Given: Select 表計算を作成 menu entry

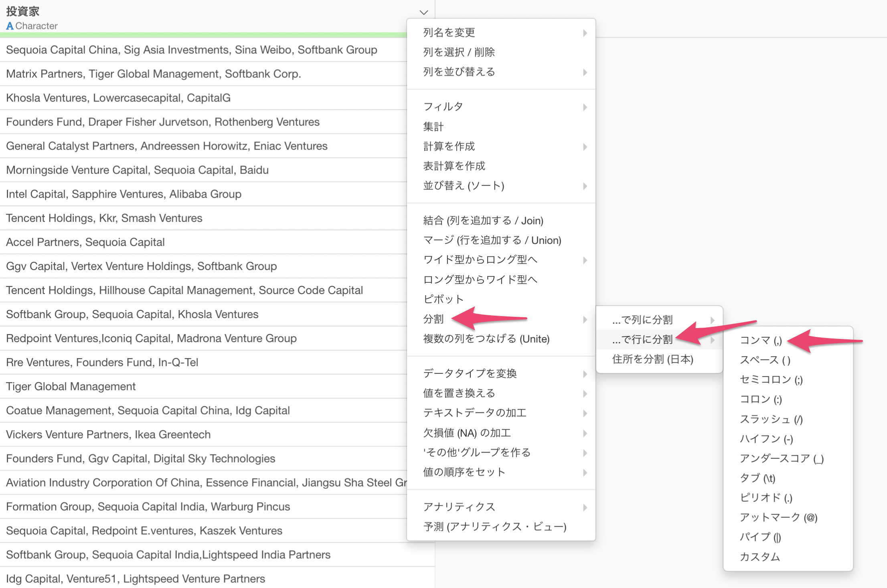Looking at the screenshot, I should (x=501, y=166).
